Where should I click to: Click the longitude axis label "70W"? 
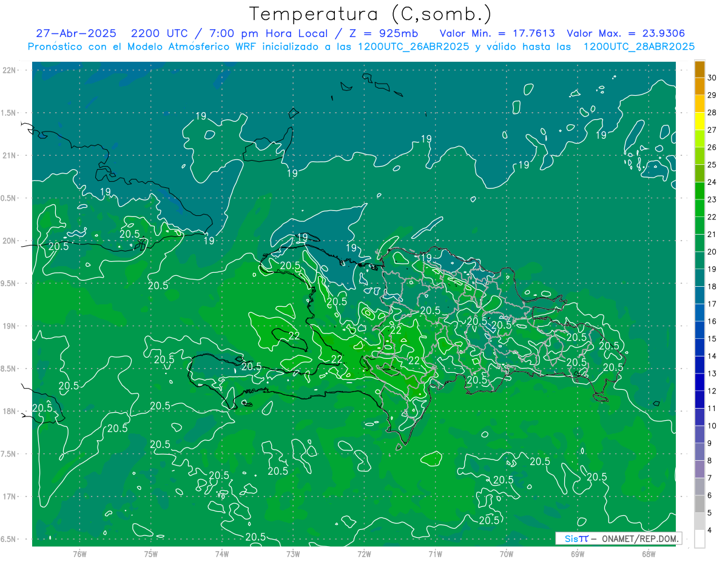[x=507, y=554]
